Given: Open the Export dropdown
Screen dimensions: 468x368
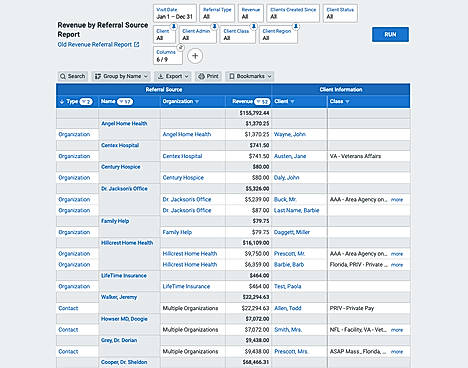Looking at the screenshot, I should [x=173, y=76].
